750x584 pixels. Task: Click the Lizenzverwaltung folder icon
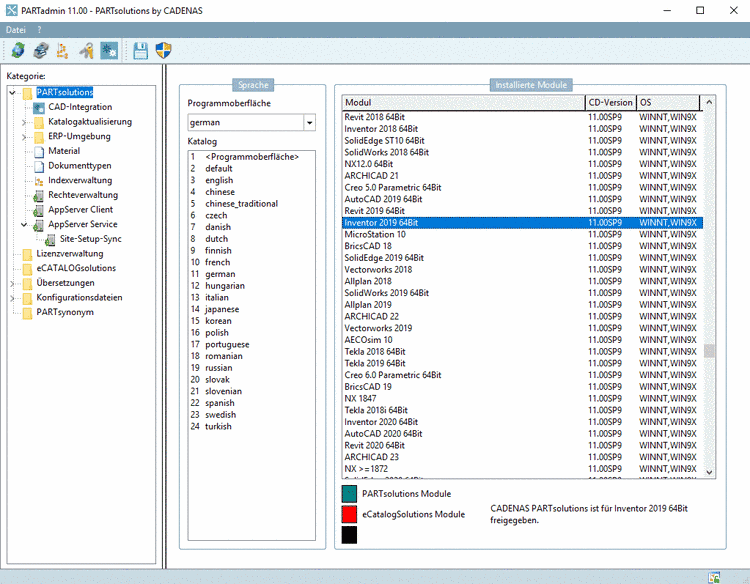(x=28, y=254)
